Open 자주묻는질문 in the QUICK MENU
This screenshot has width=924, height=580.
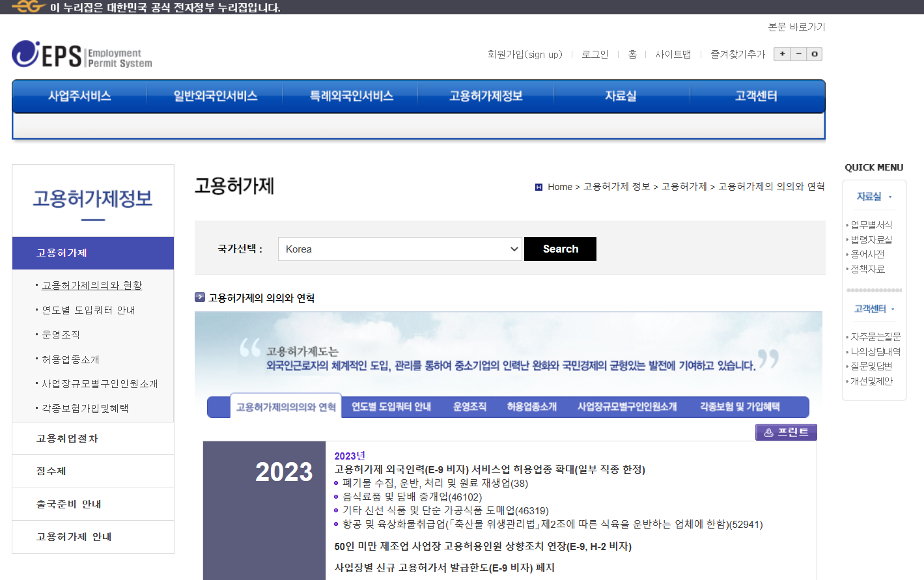click(876, 336)
